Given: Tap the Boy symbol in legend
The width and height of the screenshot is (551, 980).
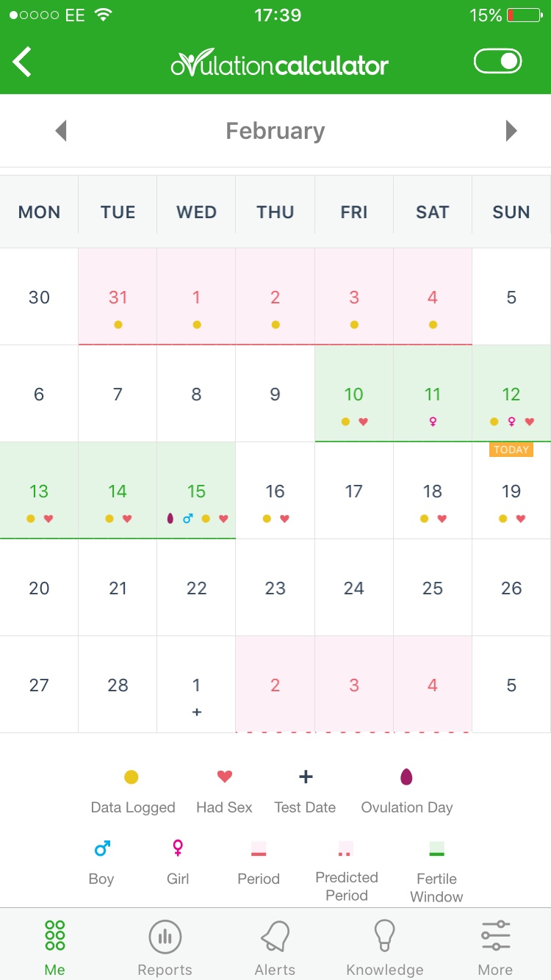Looking at the screenshot, I should [x=102, y=849].
